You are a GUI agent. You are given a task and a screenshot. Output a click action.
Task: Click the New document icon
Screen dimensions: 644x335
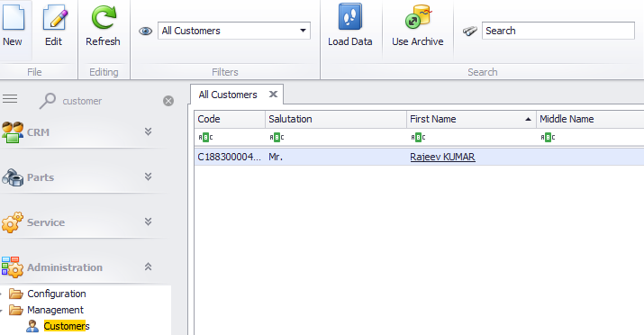coord(14,17)
